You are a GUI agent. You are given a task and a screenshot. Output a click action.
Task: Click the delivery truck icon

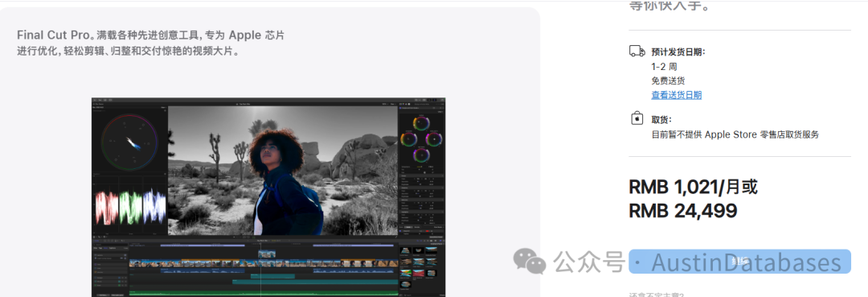pyautogui.click(x=637, y=52)
